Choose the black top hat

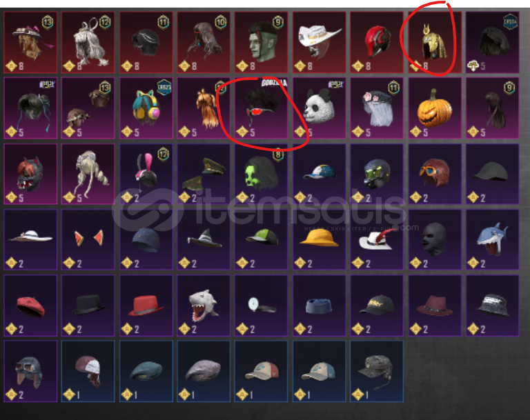[88, 305]
